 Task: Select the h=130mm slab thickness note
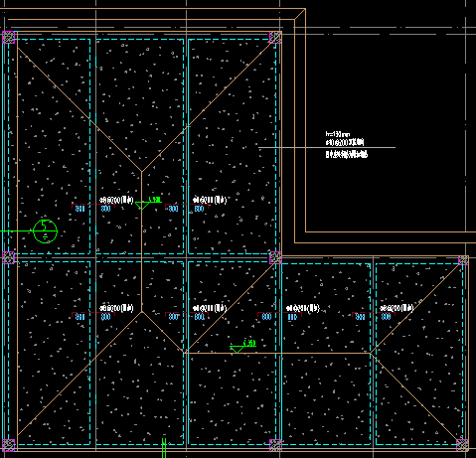pos(338,134)
